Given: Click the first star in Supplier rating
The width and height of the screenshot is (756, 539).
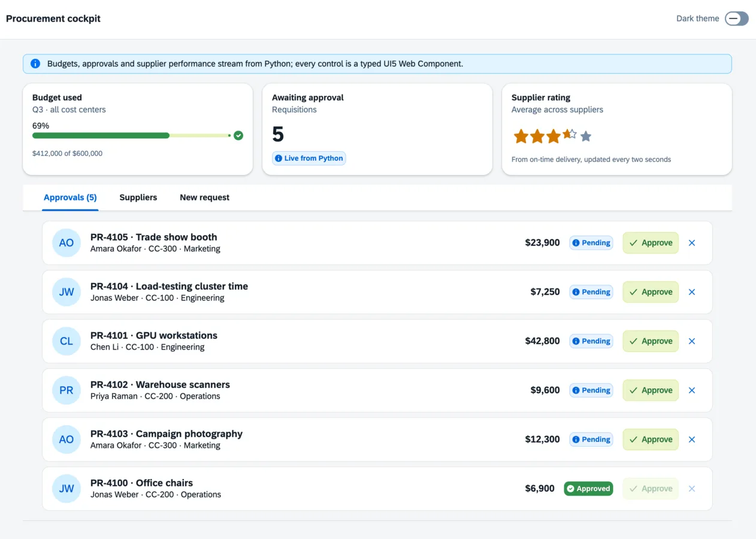Looking at the screenshot, I should [521, 136].
